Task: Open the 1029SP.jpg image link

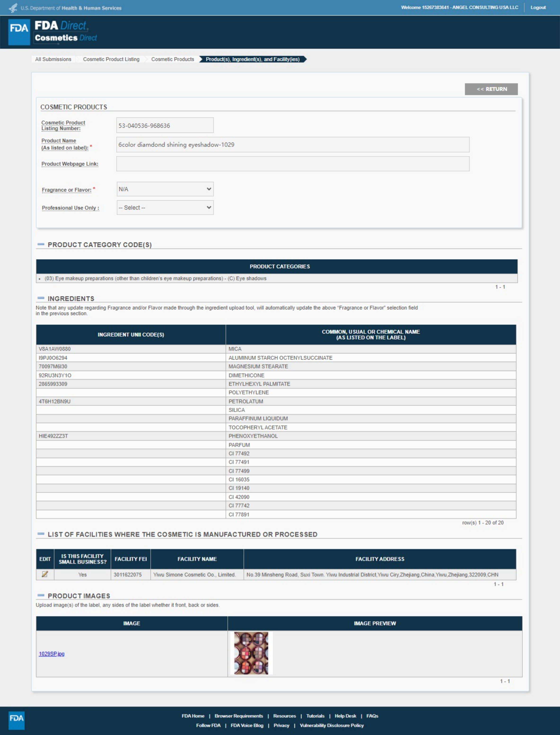Action: (52, 654)
